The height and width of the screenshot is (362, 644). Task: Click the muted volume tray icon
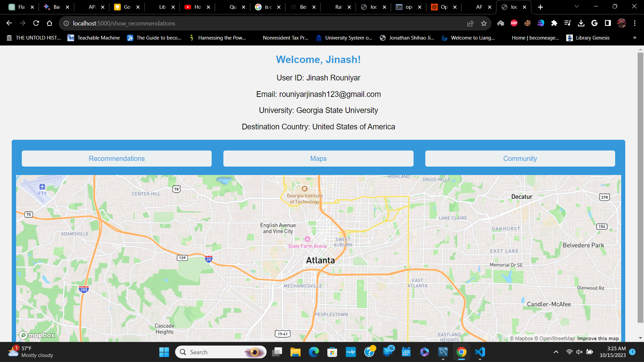[579, 352]
